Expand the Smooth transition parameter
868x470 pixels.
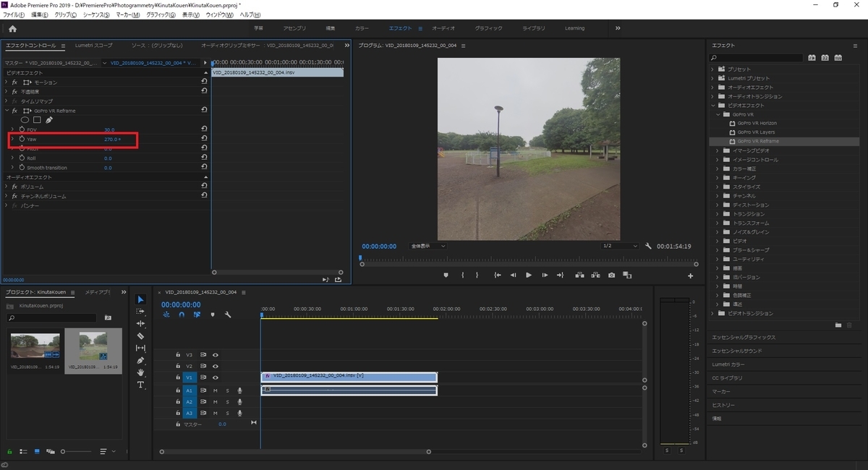[12, 167]
